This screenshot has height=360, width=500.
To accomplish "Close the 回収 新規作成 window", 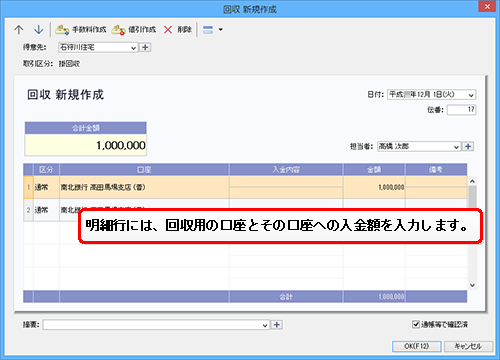I will click(487, 7).
